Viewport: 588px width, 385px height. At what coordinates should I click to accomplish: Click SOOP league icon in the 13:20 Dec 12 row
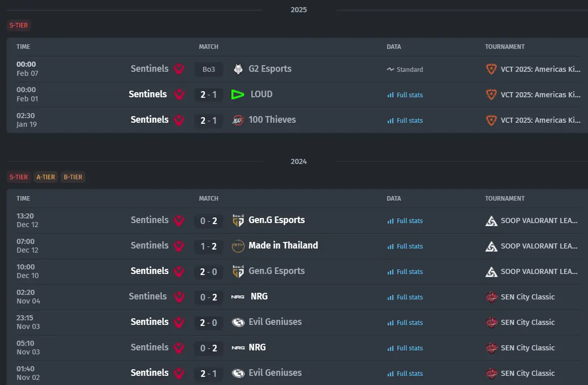coord(491,221)
